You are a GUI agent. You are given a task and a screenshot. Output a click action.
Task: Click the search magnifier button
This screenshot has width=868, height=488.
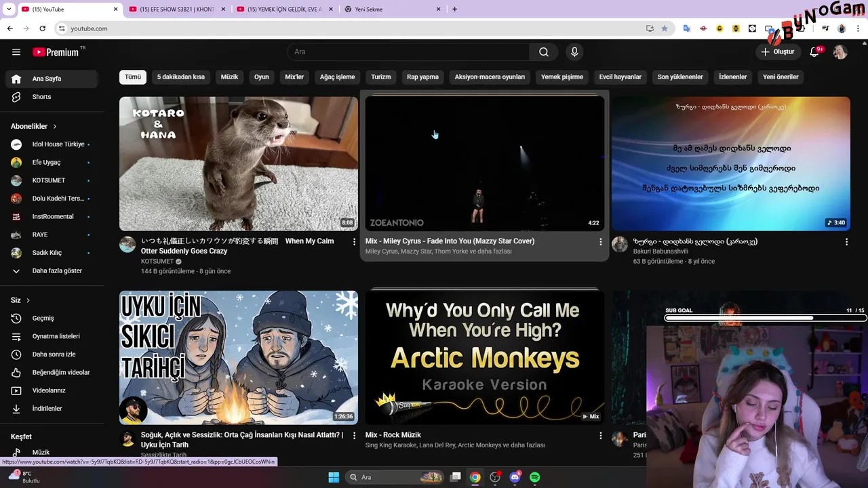click(544, 52)
